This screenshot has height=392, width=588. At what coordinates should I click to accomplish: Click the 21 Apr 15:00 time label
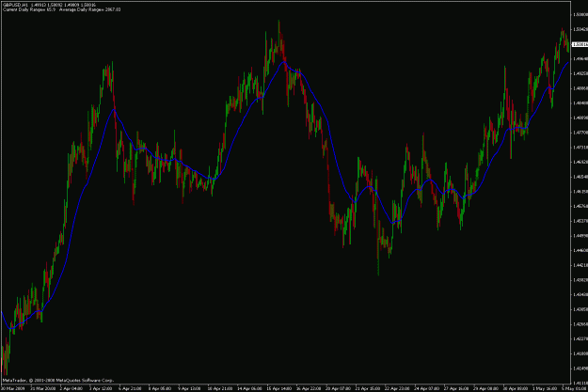click(368, 388)
